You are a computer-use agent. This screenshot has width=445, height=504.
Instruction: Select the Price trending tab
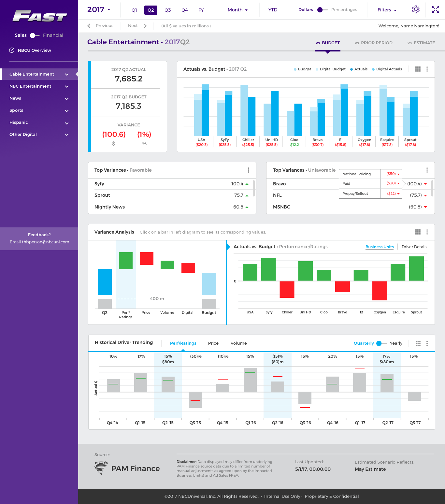click(x=213, y=343)
